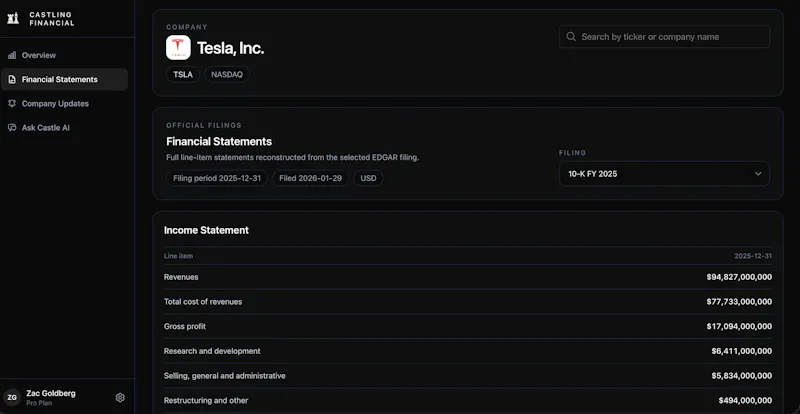The width and height of the screenshot is (800, 414).
Task: Click the Pro Plan label
Action: [38, 403]
